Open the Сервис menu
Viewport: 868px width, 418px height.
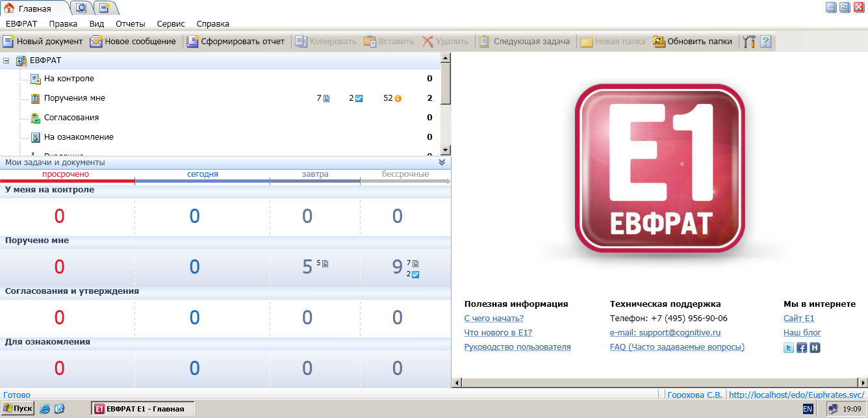[171, 23]
